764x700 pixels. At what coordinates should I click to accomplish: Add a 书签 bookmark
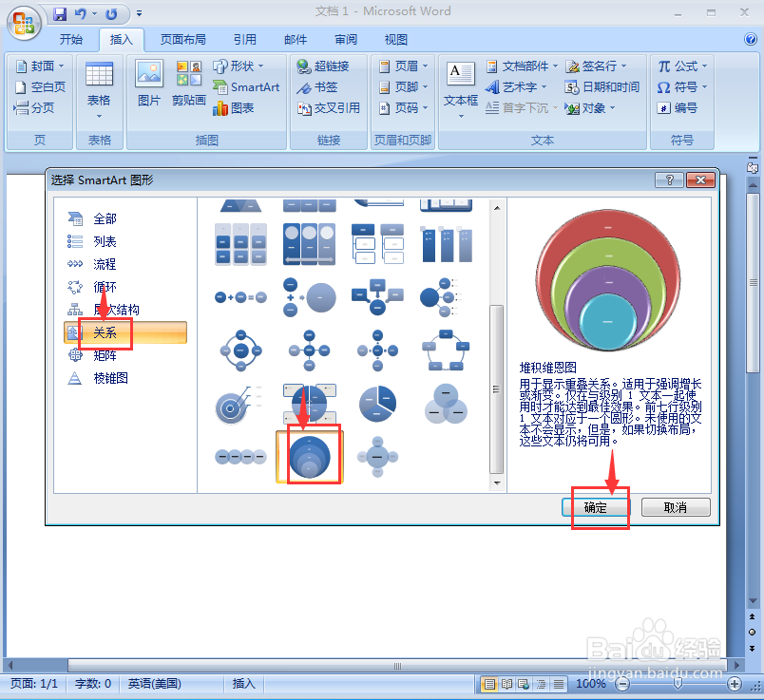click(x=317, y=87)
